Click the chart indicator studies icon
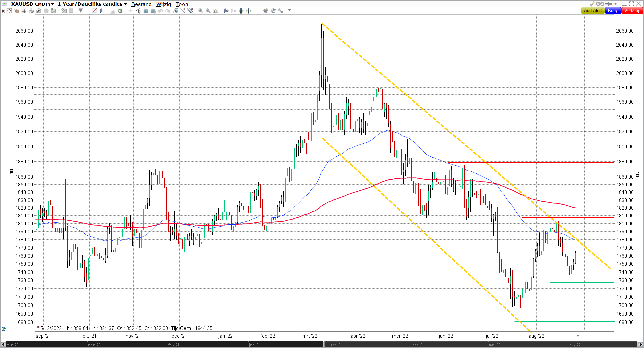Image resolution: width=644 pixels, height=348 pixels. click(x=64, y=11)
